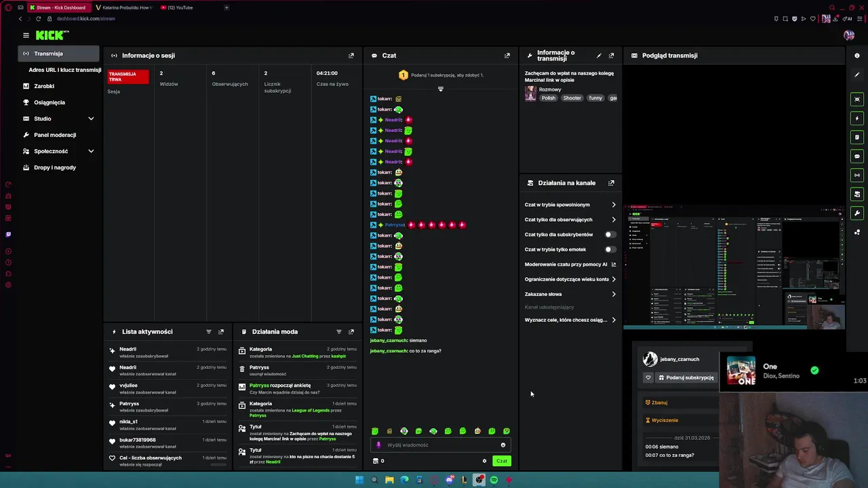The width and height of the screenshot is (868, 488).
Task: Open the hamburger menu beside the Kick logo
Action: click(x=26, y=35)
